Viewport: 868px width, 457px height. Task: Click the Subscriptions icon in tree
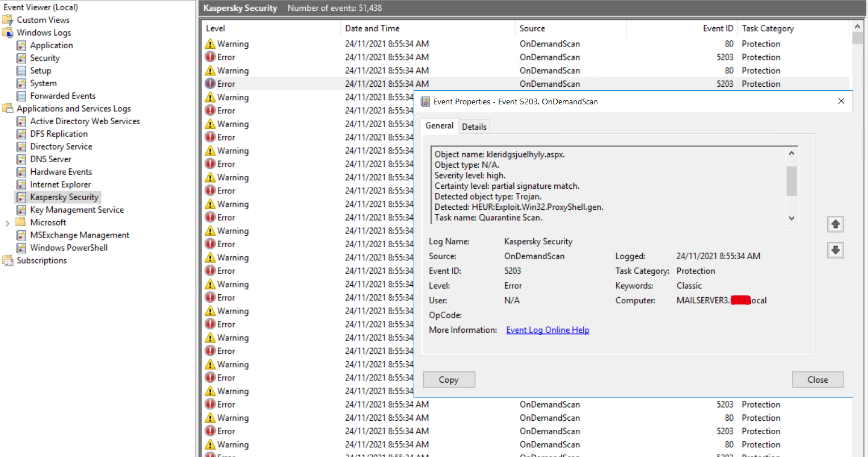tap(8, 260)
